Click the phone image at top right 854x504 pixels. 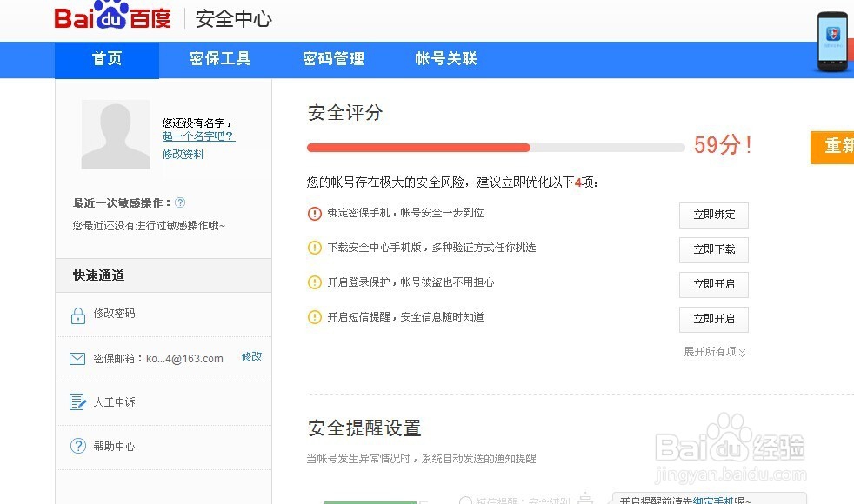(x=834, y=42)
